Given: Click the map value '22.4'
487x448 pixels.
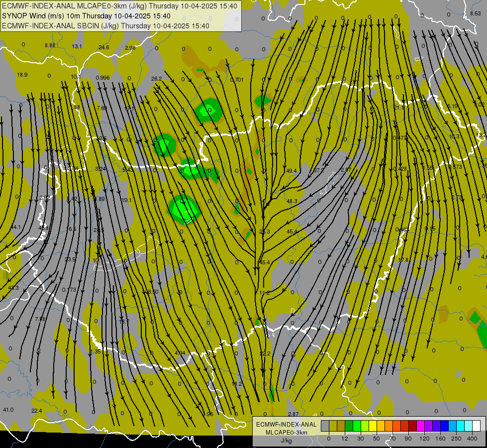Looking at the screenshot, I should click(37, 411).
